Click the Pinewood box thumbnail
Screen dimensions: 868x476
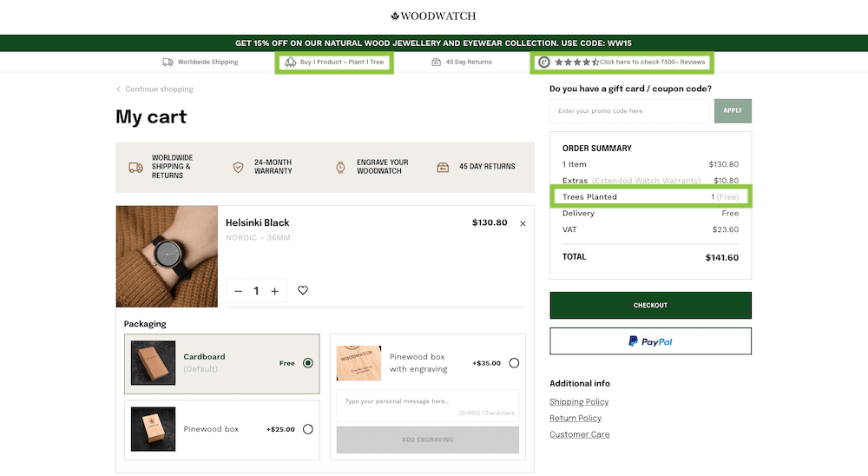tap(154, 429)
